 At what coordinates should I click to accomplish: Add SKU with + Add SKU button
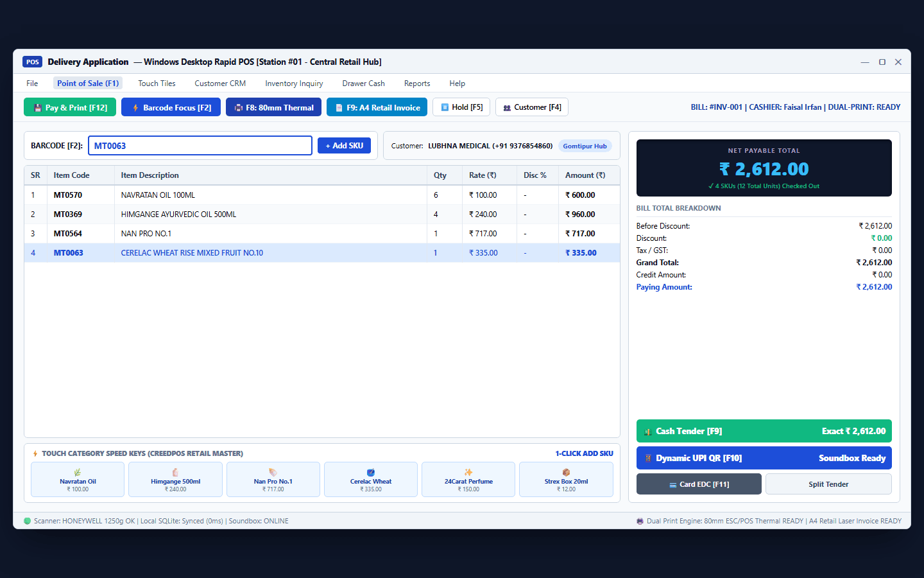pos(344,146)
